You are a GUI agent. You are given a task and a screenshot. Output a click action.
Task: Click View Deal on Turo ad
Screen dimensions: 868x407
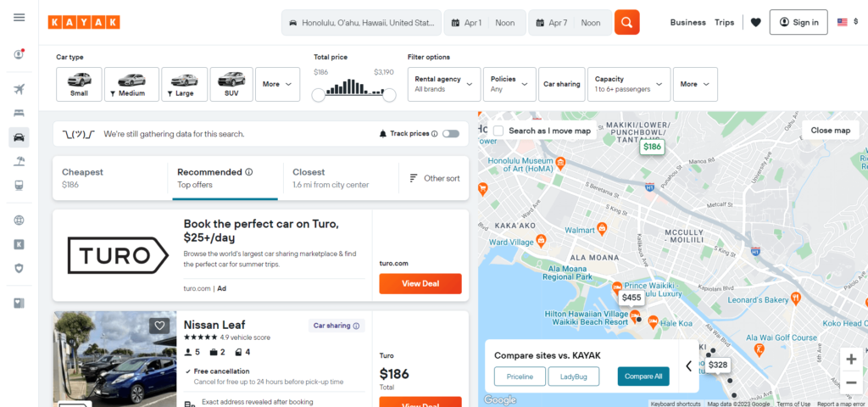click(420, 283)
